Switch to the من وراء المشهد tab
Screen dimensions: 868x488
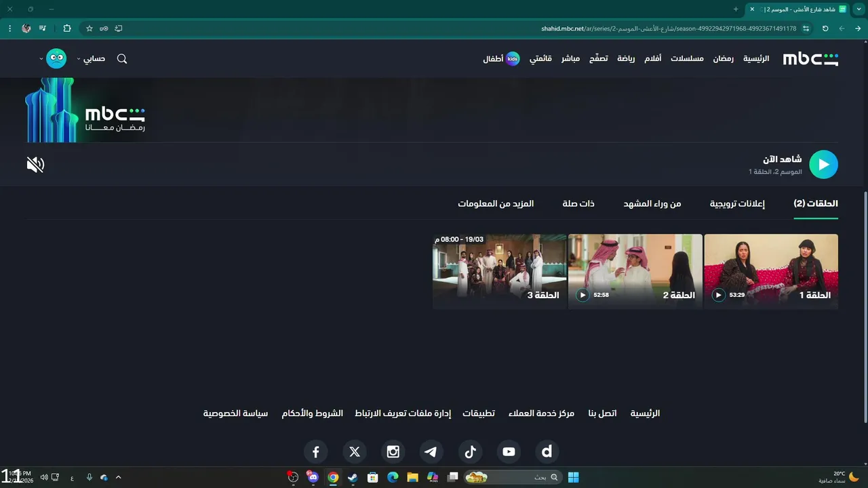(x=652, y=204)
